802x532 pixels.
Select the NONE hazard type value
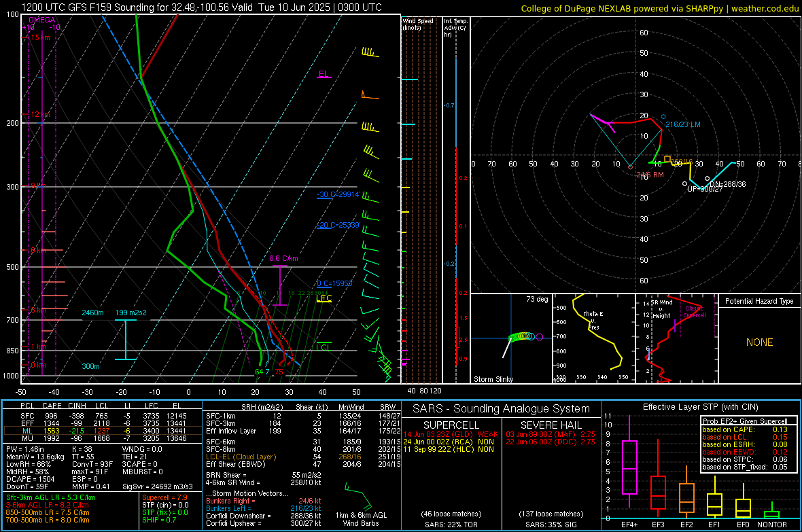click(x=759, y=342)
